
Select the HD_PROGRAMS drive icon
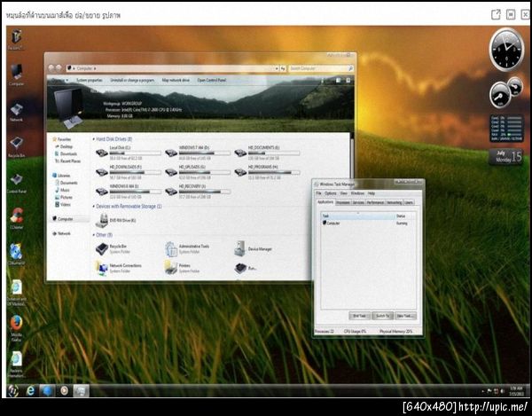pos(240,172)
